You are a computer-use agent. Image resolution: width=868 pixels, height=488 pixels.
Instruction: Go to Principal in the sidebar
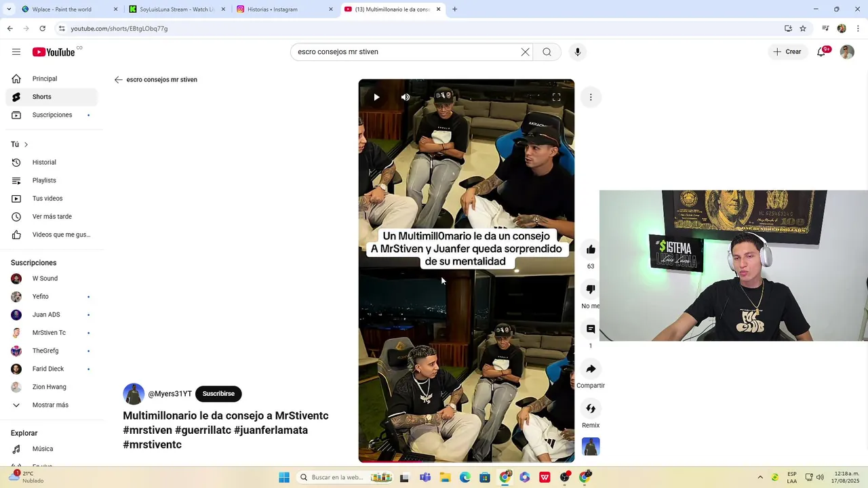click(x=52, y=79)
